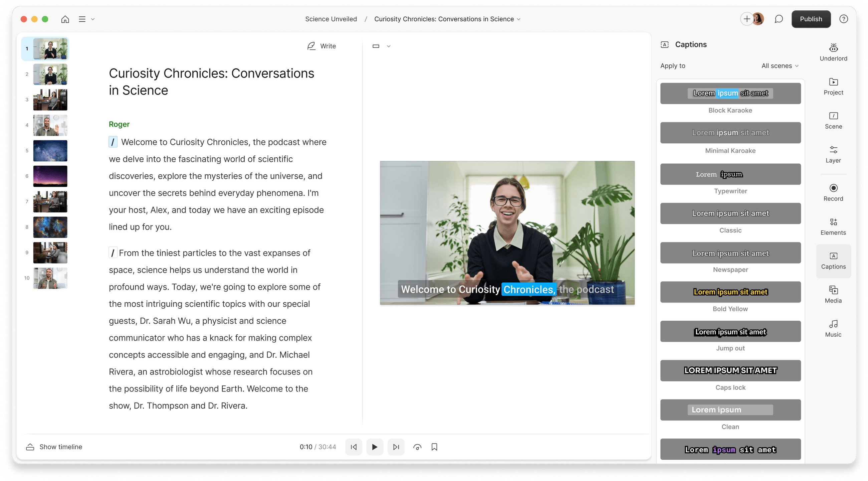Open the Underlord panel
Viewport: 868px width, 481px height.
[x=833, y=52]
